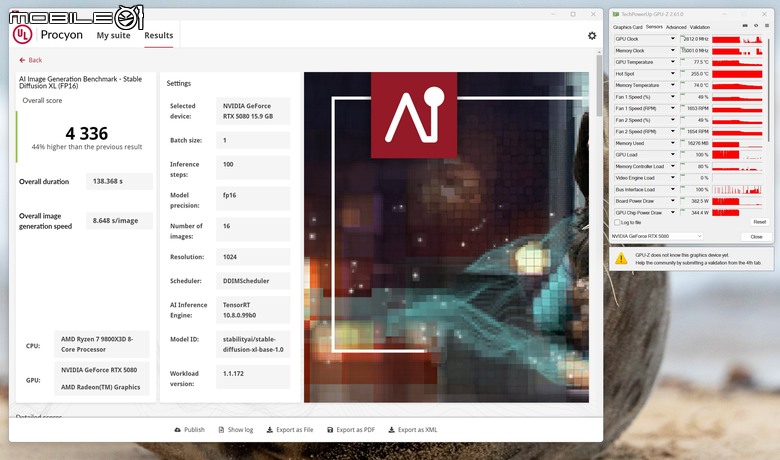
Task: Export results as File
Action: pos(290,430)
